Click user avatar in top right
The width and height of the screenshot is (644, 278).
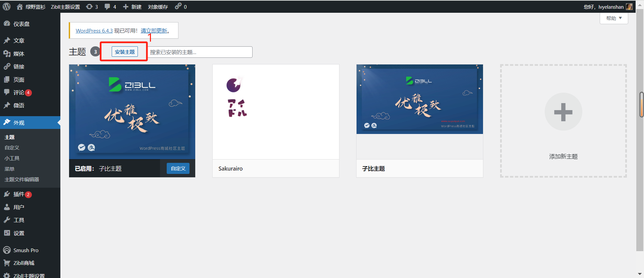pos(629,7)
